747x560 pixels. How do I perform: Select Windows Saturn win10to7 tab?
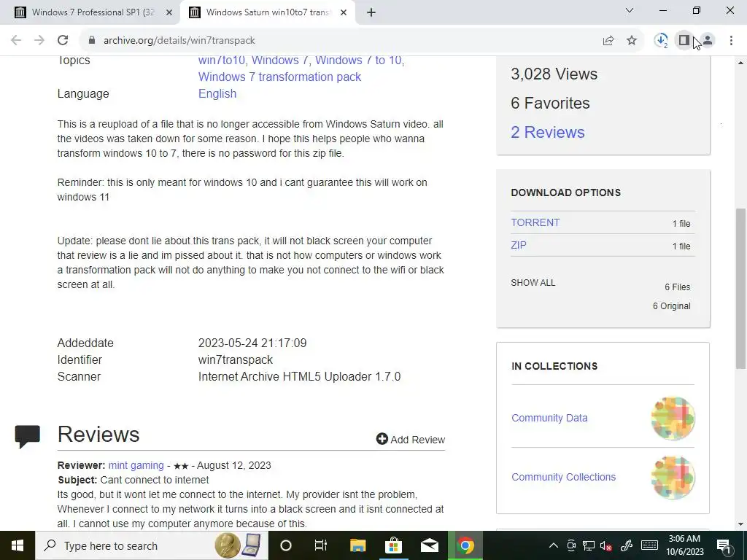(267, 12)
